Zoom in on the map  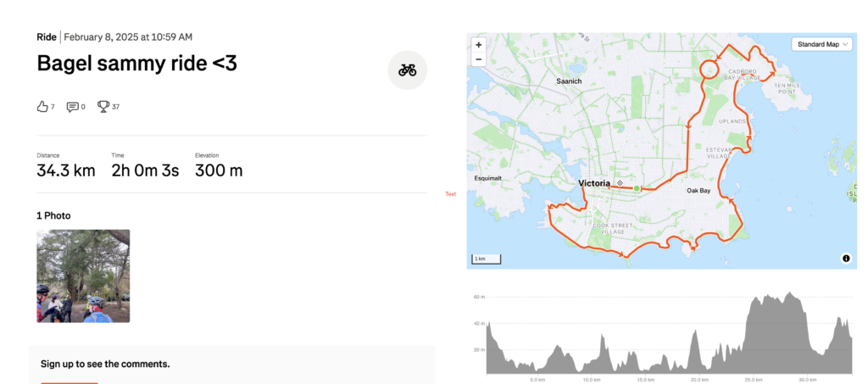click(x=479, y=45)
